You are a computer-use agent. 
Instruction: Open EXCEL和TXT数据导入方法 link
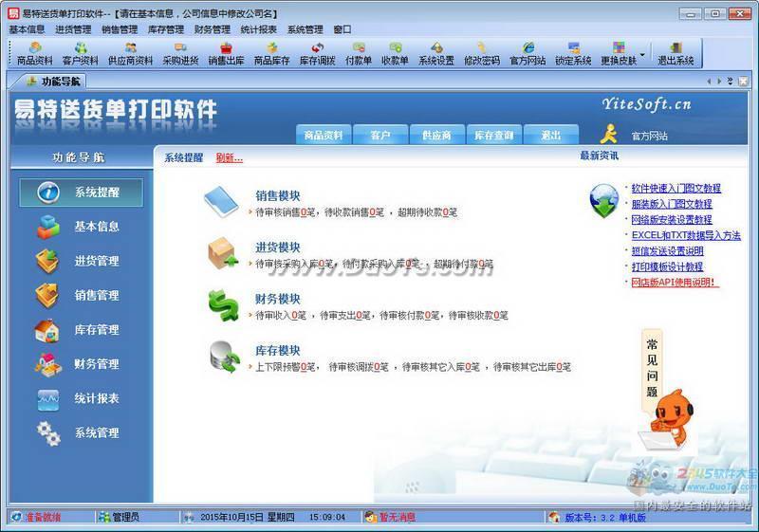tap(686, 235)
